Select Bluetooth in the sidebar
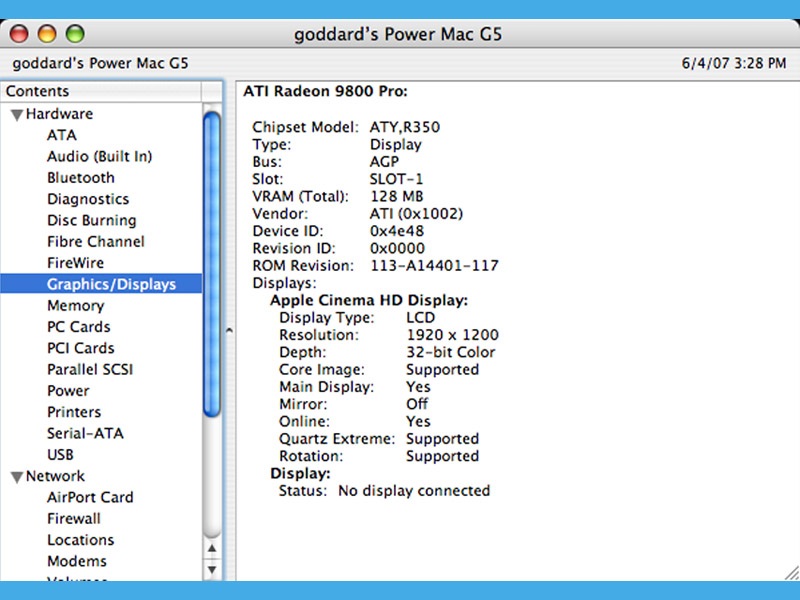The height and width of the screenshot is (600, 800). 81,178
